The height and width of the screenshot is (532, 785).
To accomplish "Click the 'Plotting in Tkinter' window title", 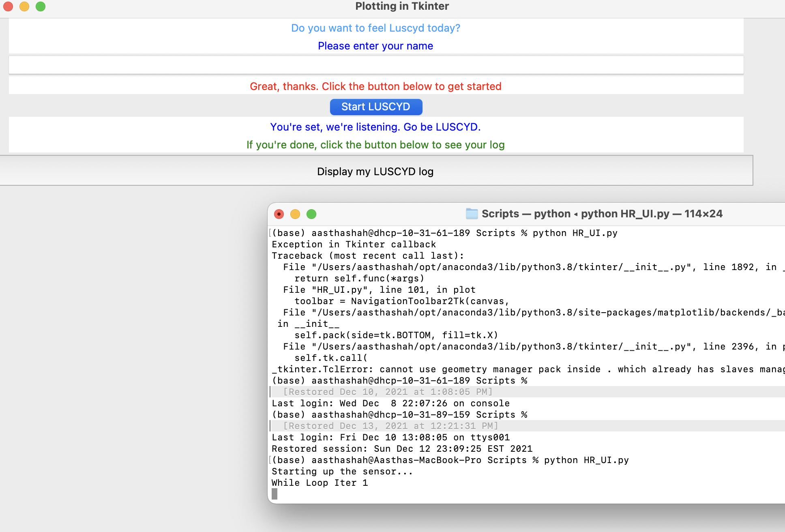I will (x=402, y=6).
